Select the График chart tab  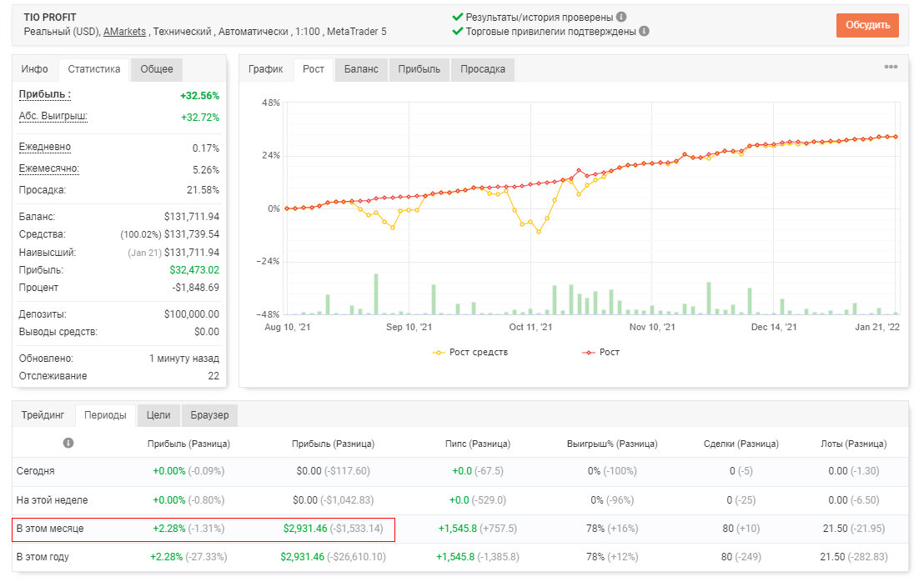266,69
